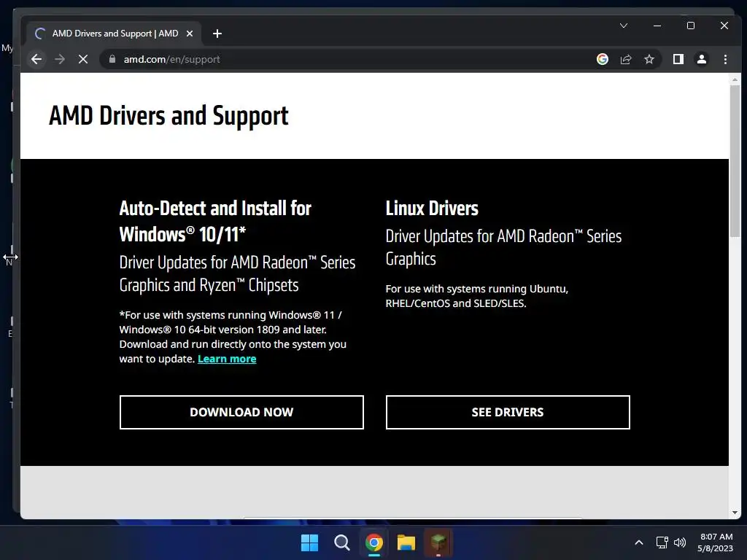The image size is (747, 560).
Task: Open the Windows Start menu
Action: tap(309, 542)
